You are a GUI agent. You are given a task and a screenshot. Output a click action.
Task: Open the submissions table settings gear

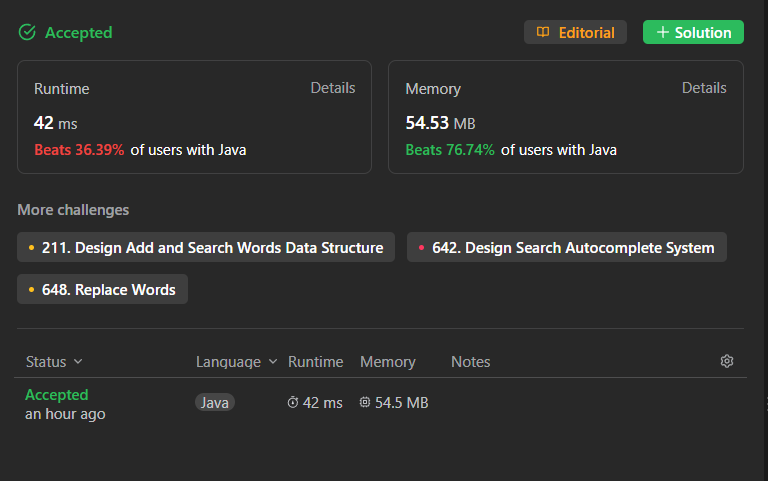(x=727, y=362)
